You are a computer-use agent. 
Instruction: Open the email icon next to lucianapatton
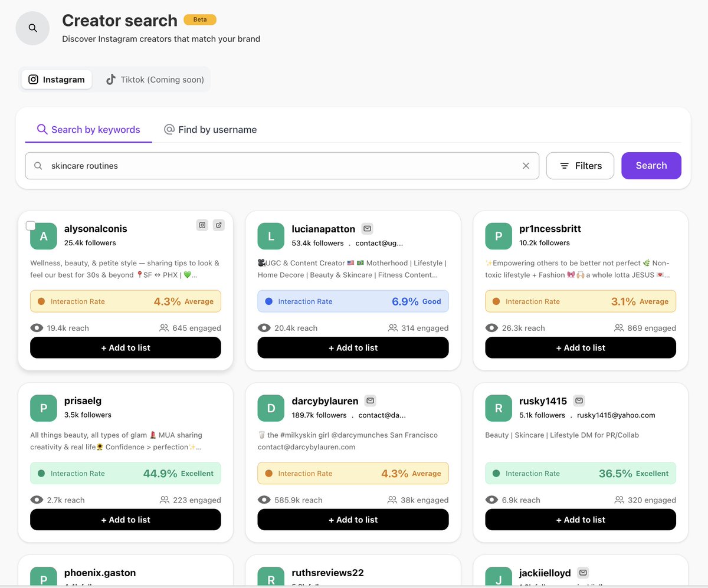click(367, 228)
